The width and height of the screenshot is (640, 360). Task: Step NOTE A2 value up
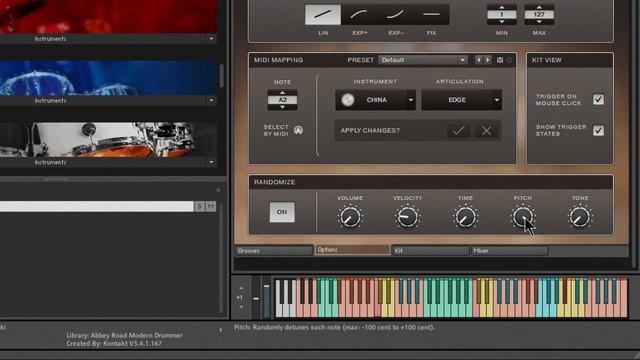(x=282, y=93)
